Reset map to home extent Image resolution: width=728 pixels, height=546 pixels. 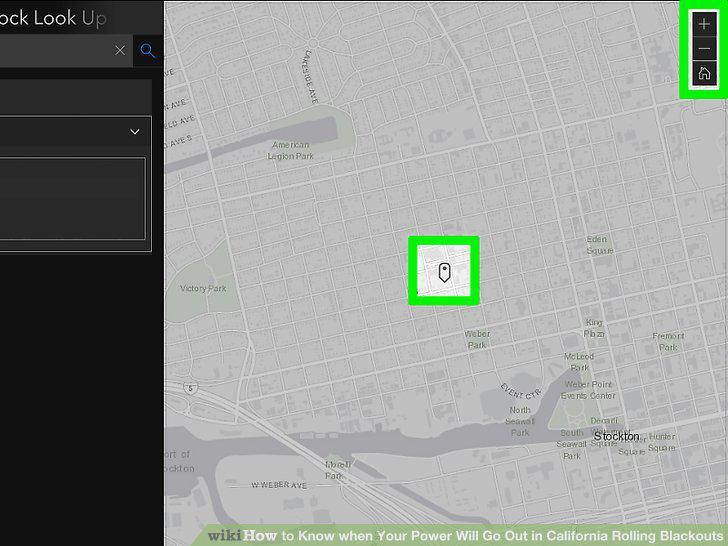704,73
